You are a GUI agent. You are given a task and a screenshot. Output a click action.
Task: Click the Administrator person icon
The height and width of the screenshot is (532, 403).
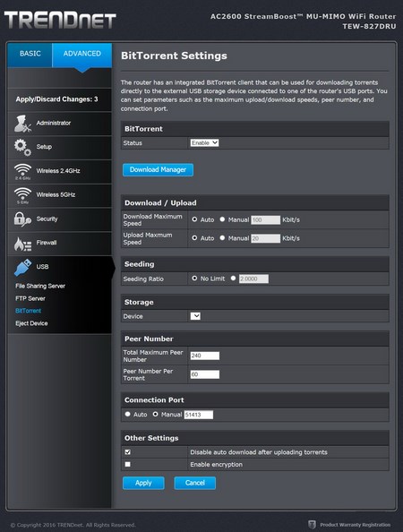[22, 124]
